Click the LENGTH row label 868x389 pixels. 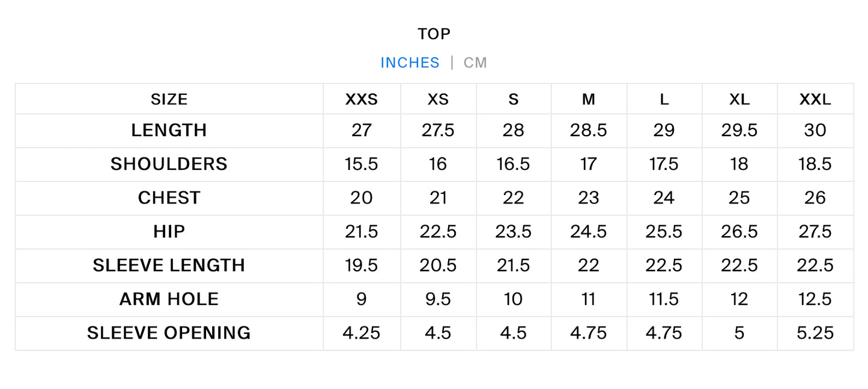point(169,130)
